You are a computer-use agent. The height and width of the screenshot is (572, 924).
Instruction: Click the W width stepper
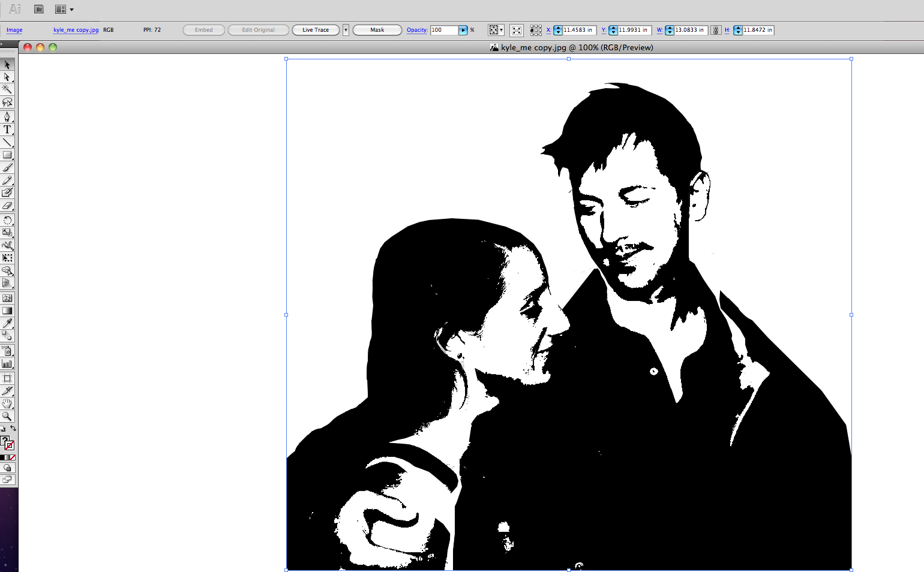coord(670,30)
